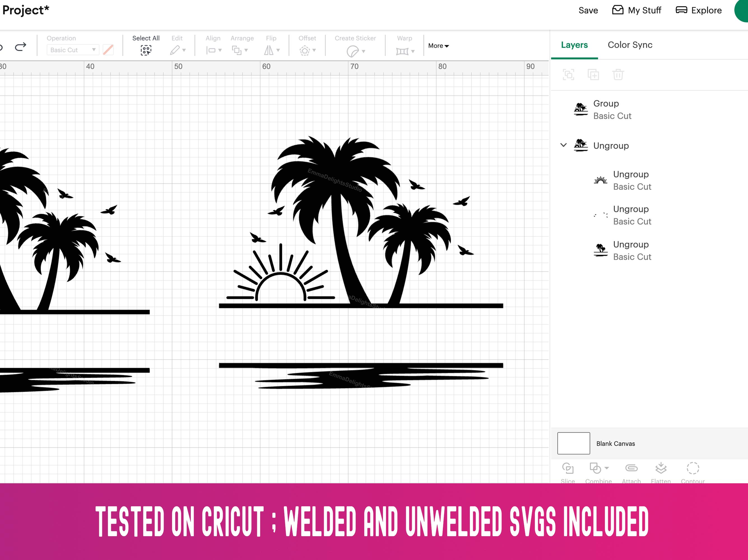Click the Delete layer trash icon
Screen dimensions: 748x560
point(618,74)
